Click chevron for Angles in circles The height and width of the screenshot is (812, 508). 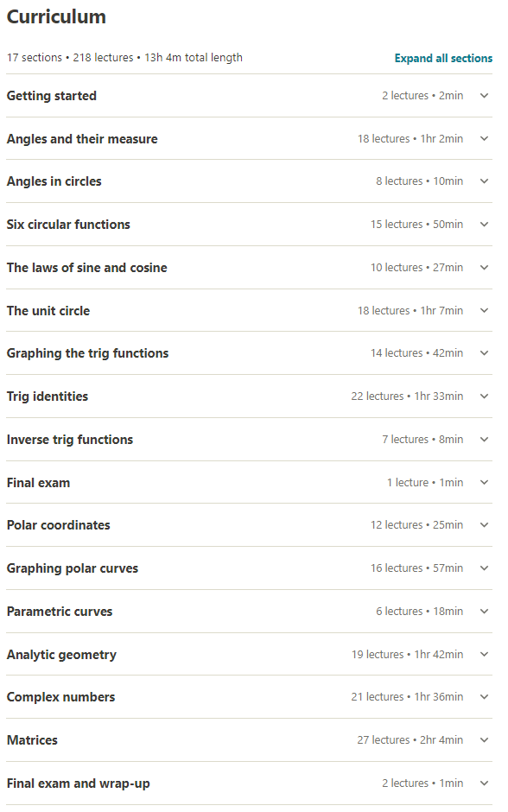(x=484, y=181)
